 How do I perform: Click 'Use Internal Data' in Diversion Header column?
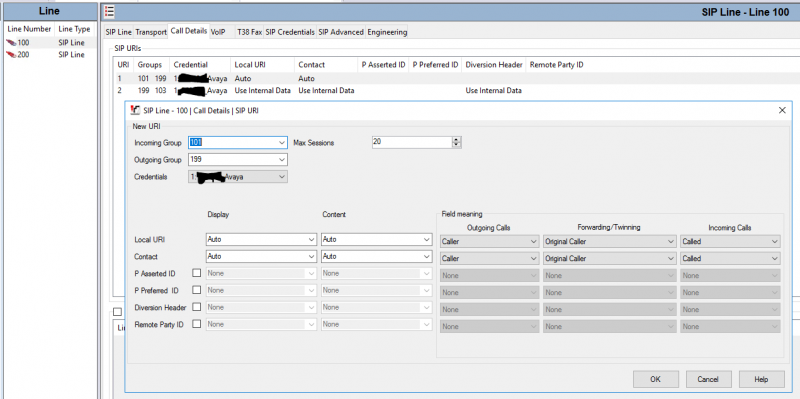(493, 90)
